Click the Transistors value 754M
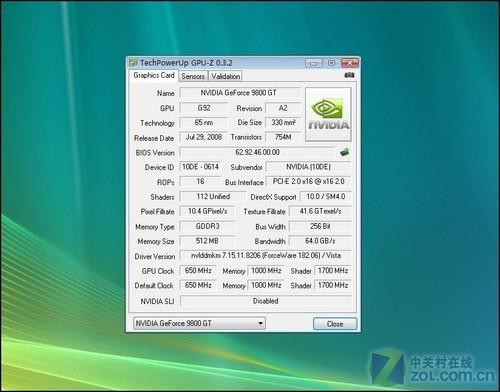500x392 pixels. (x=283, y=137)
